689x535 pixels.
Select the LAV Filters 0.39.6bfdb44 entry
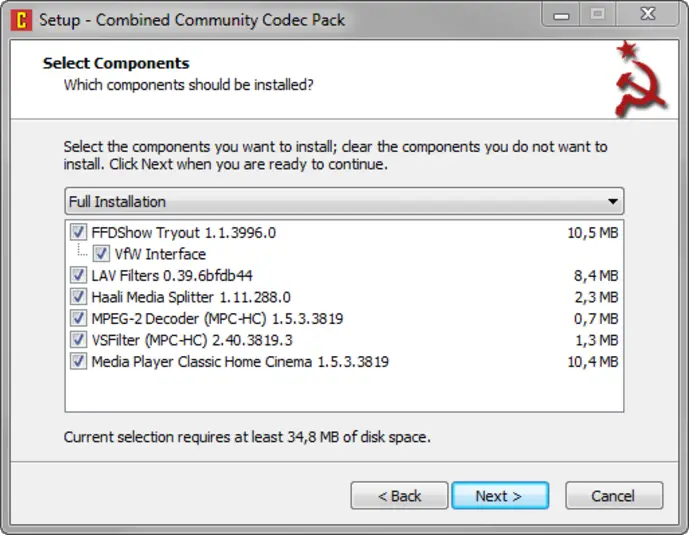point(172,275)
